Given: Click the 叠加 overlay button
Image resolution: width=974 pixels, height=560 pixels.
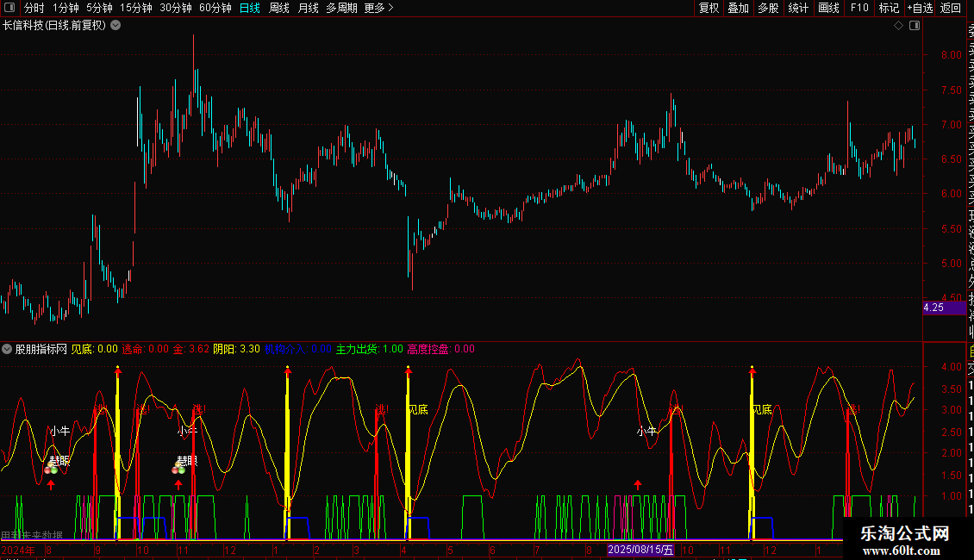Looking at the screenshot, I should (x=739, y=8).
